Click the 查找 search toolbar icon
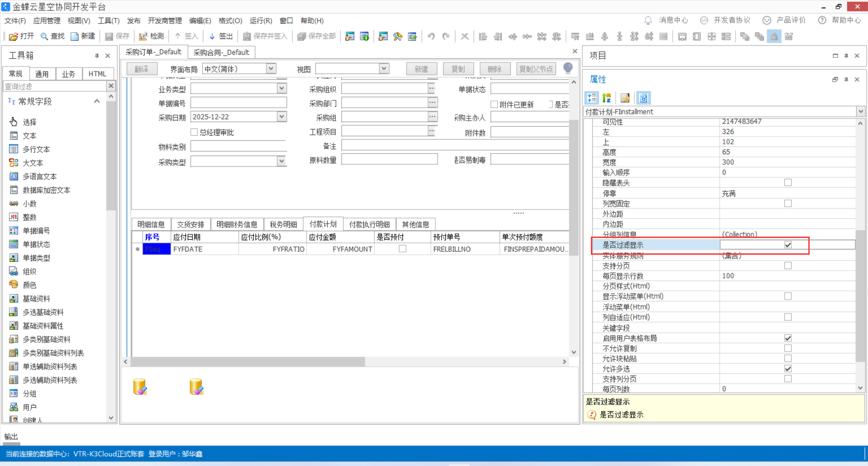 (x=52, y=36)
